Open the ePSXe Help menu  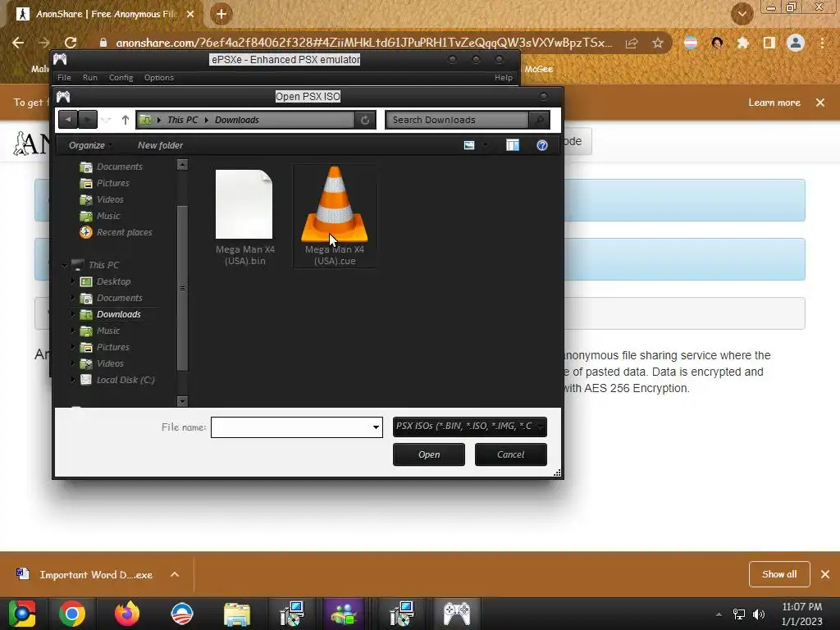[x=503, y=78]
